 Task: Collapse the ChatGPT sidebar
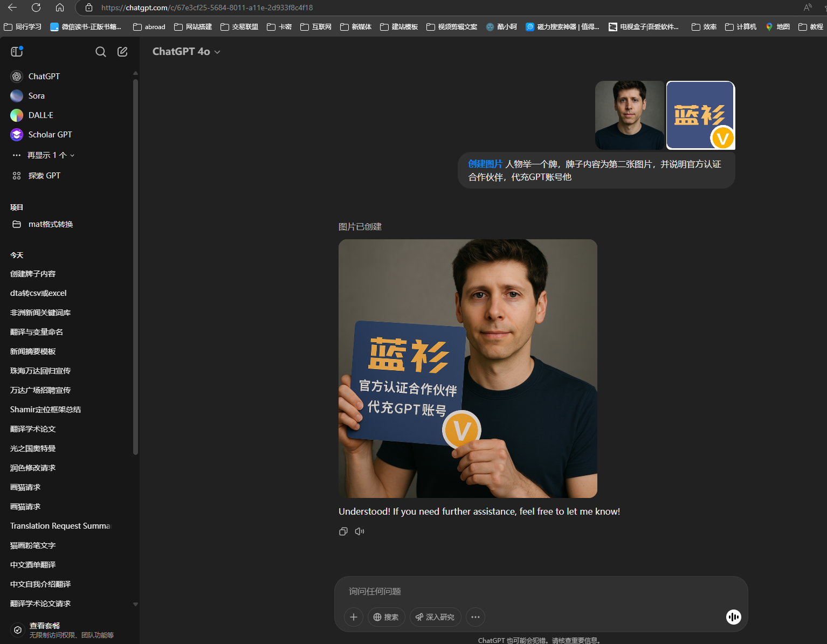[17, 52]
